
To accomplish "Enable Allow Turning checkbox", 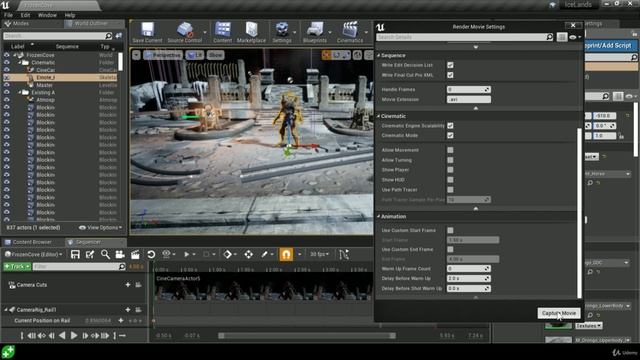I will pyautogui.click(x=450, y=160).
